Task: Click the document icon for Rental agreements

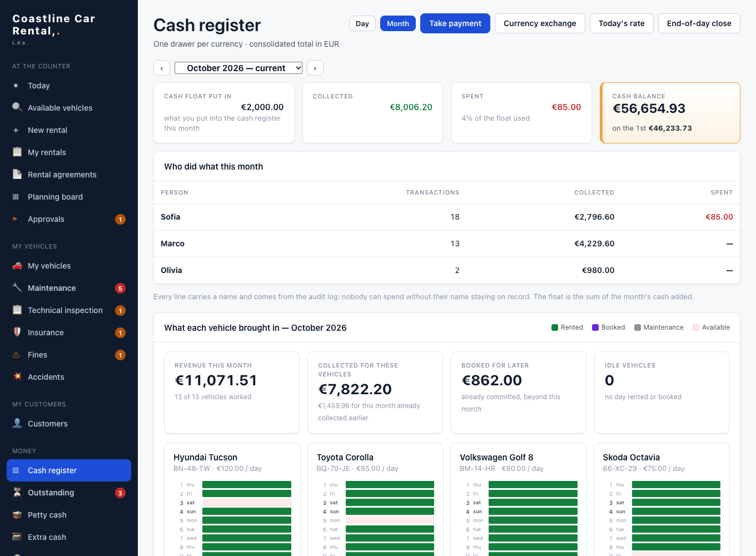Action: tap(17, 174)
